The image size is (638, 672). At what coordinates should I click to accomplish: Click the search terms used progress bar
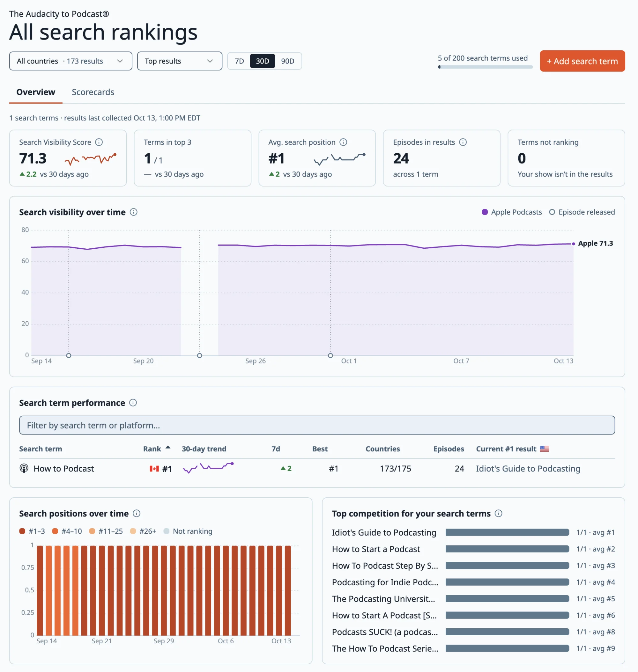tap(485, 67)
